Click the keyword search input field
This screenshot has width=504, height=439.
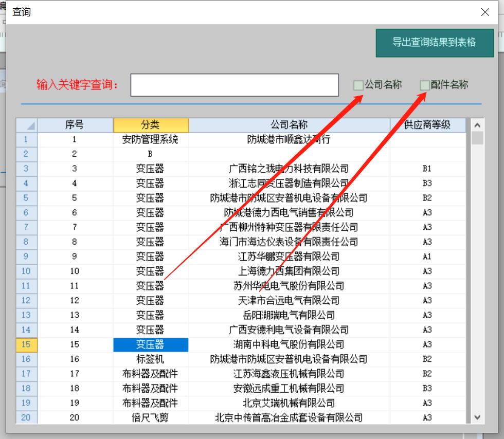pyautogui.click(x=235, y=85)
